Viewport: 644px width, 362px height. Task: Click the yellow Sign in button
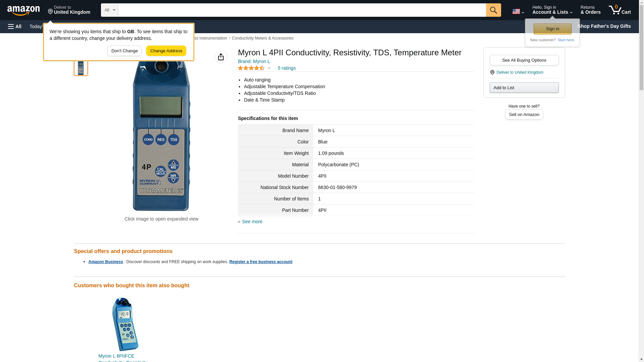point(552,29)
